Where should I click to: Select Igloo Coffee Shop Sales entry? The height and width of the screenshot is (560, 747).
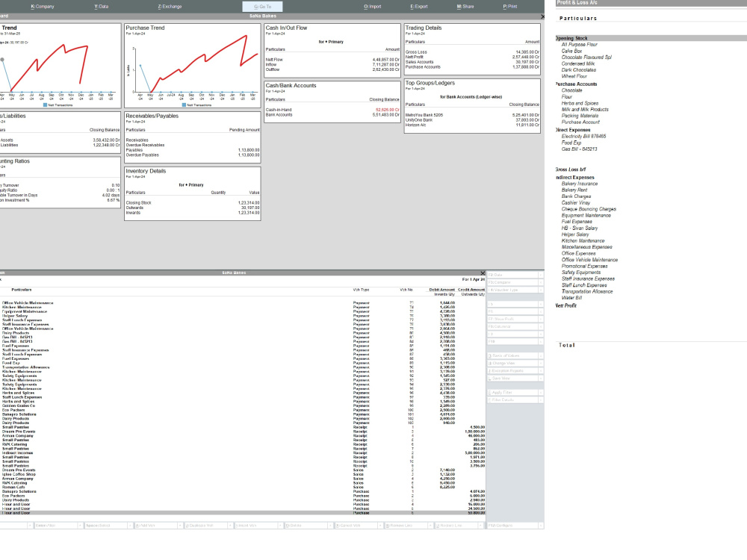tap(243, 474)
